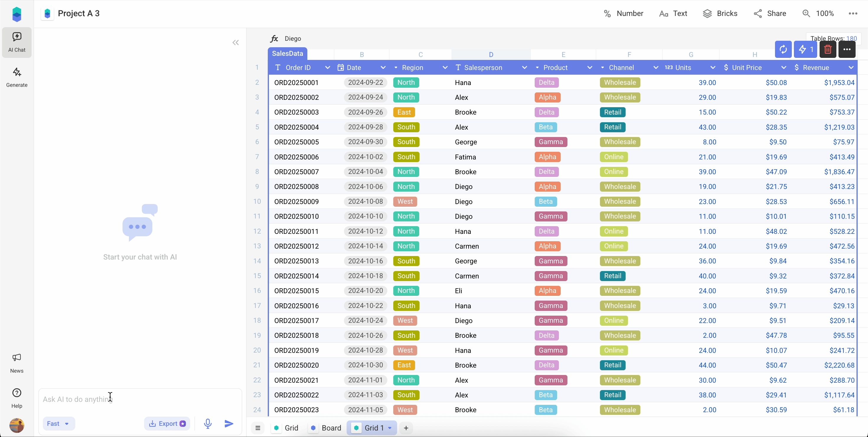Image resolution: width=868 pixels, height=437 pixels.
Task: Open the Generate tool in sidebar
Action: pyautogui.click(x=17, y=77)
